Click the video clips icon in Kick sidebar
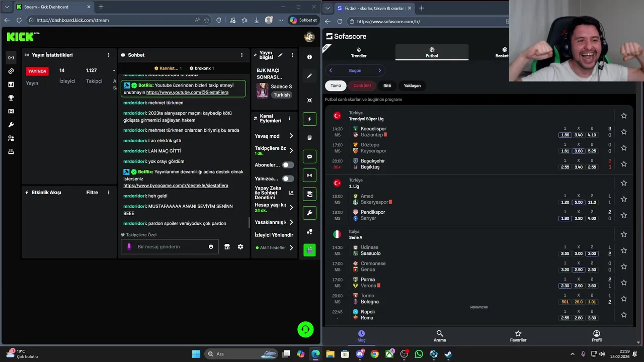 point(11,111)
